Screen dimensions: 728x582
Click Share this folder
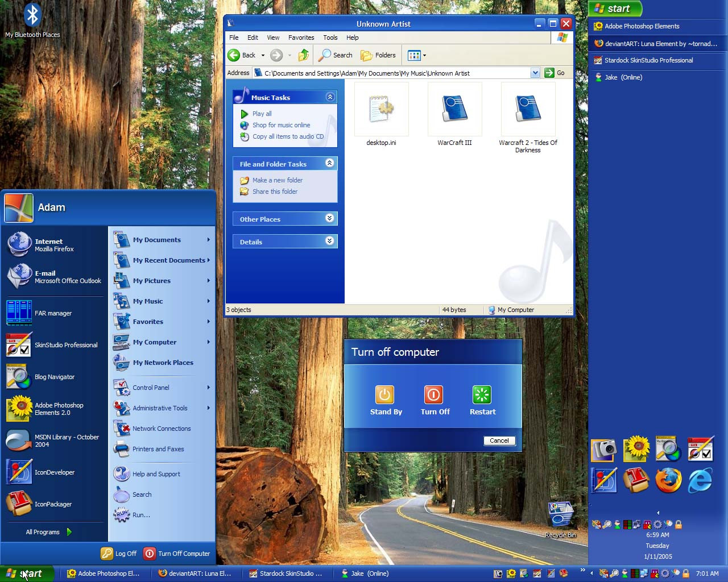275,192
